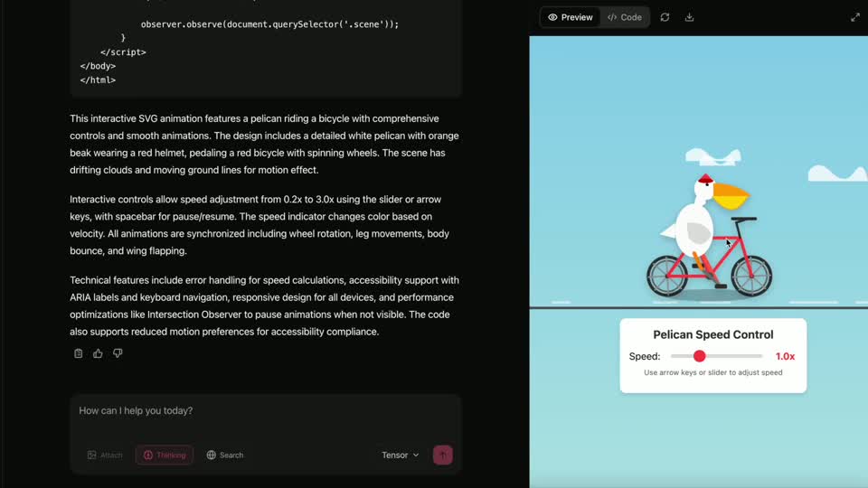Click the Speed slider red handle
The image size is (868, 488).
(x=699, y=356)
